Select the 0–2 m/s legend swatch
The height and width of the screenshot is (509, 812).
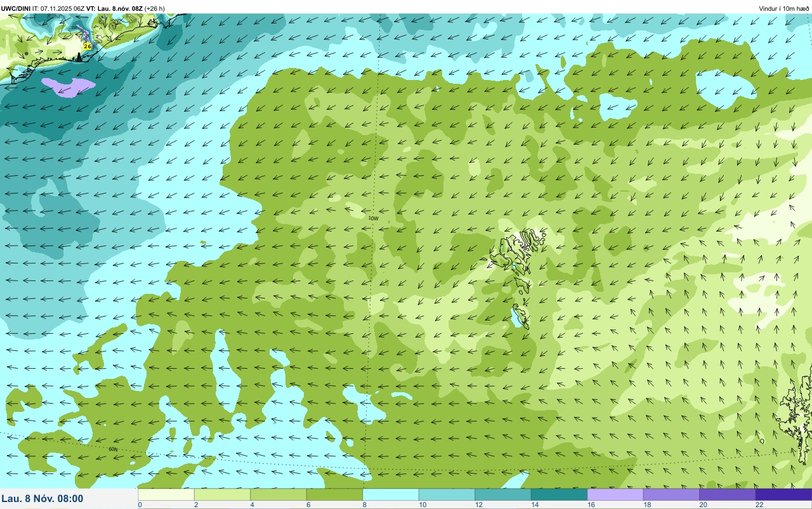[x=166, y=494]
